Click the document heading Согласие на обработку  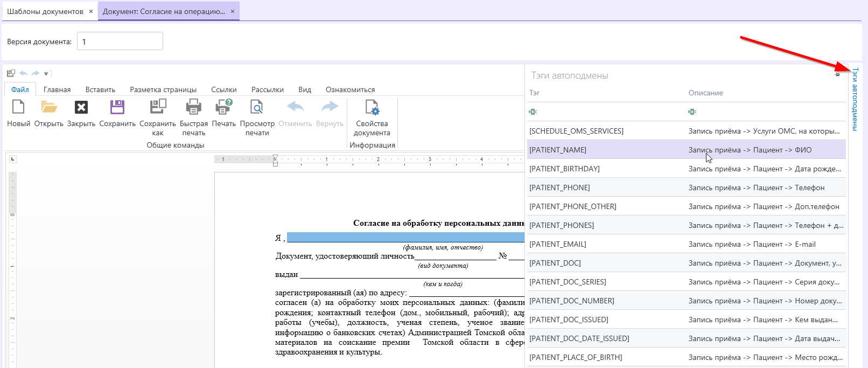click(439, 223)
